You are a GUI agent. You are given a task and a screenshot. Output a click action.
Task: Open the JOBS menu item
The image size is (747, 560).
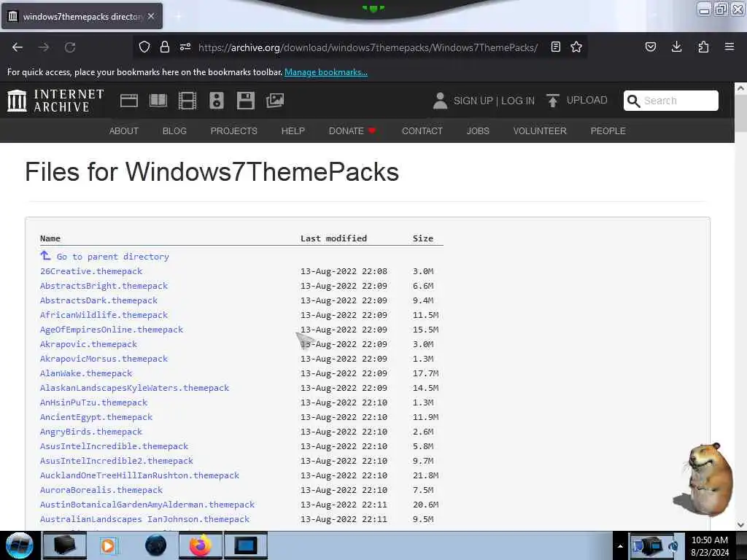[x=478, y=131]
